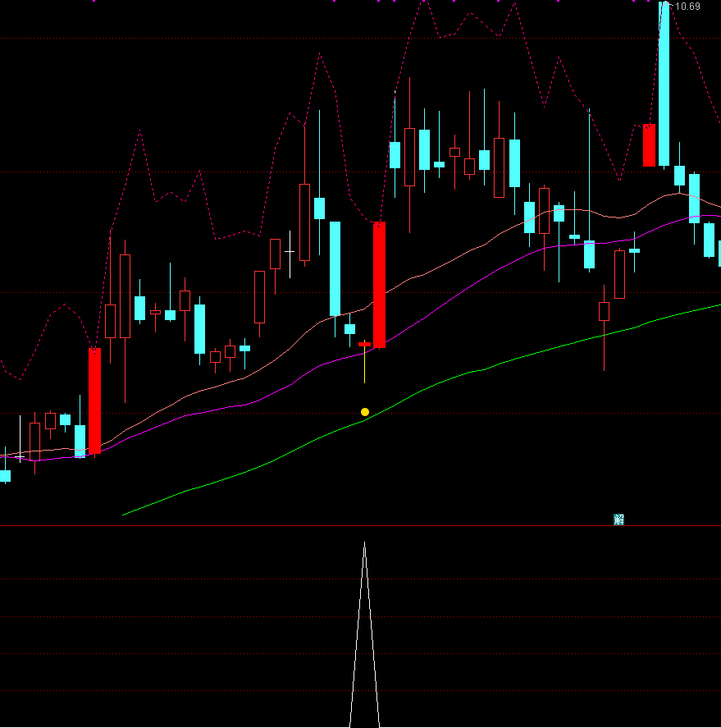This screenshot has height=728, width=721.
Task: Click the teal 解 annotation icon
Action: pos(618,519)
